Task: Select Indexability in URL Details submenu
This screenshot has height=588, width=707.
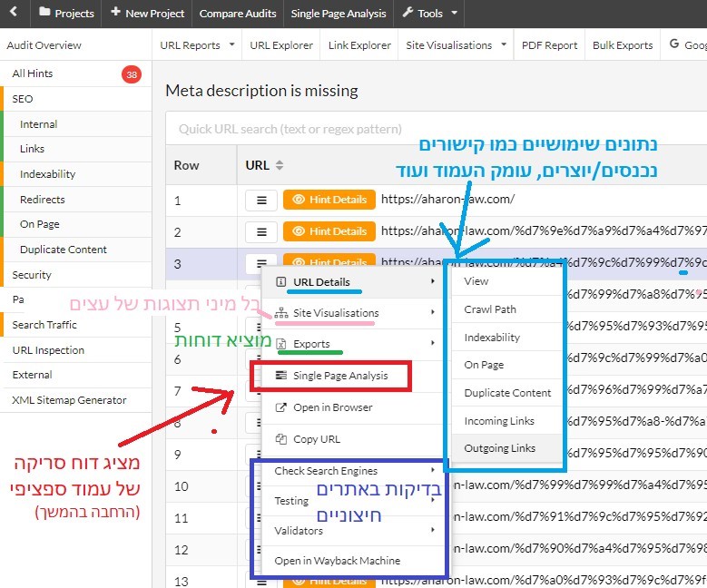Action: pos(506,338)
